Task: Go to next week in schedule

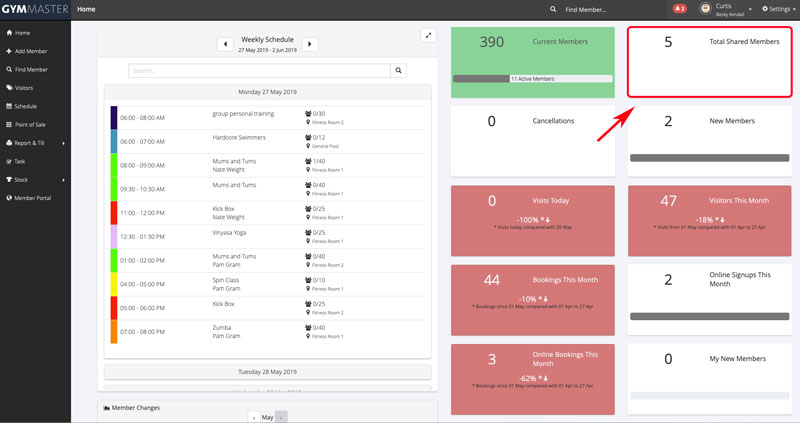Action: [310, 44]
